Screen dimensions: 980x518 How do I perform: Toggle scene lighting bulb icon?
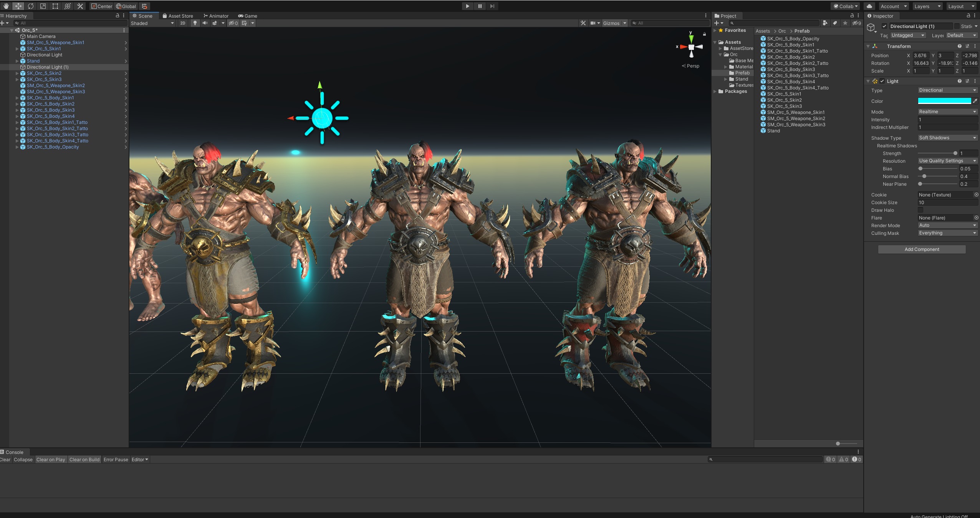[195, 23]
